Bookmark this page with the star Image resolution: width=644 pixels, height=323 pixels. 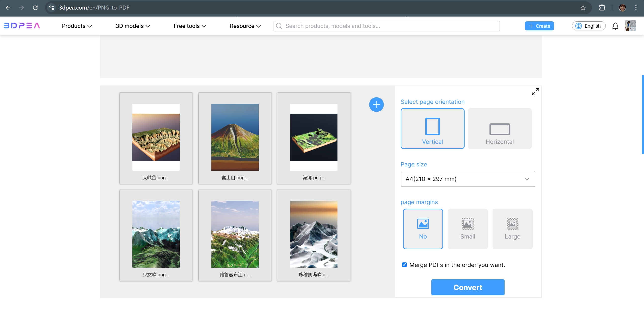coord(583,8)
